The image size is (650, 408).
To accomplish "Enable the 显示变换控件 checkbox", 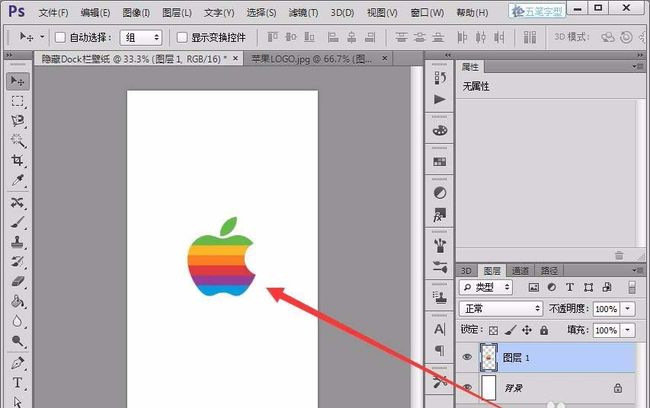I will click(182, 38).
